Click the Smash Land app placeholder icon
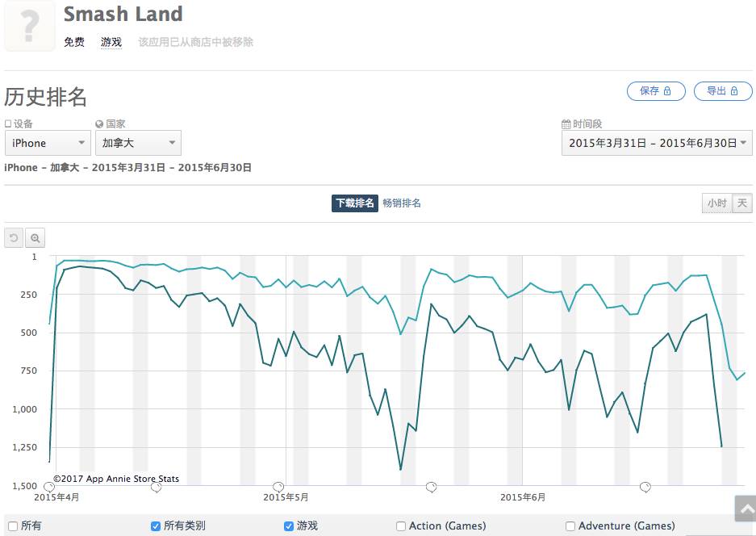The height and width of the screenshot is (536, 756). pyautogui.click(x=30, y=25)
